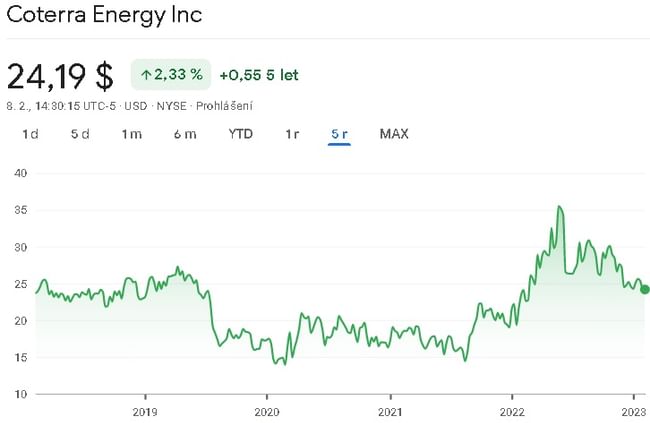Screen dimensions: 650x423
Task: Show the 1m price history
Action: coord(132,134)
